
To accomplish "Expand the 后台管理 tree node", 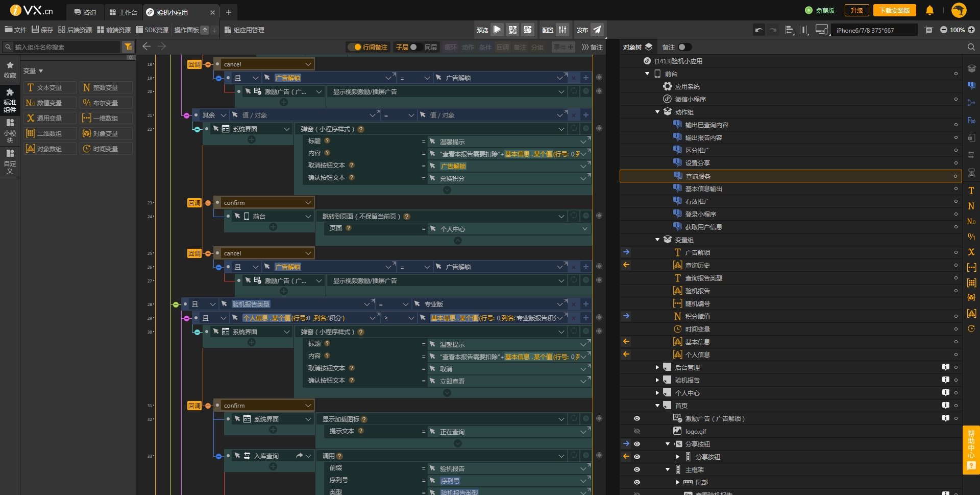I will point(657,367).
